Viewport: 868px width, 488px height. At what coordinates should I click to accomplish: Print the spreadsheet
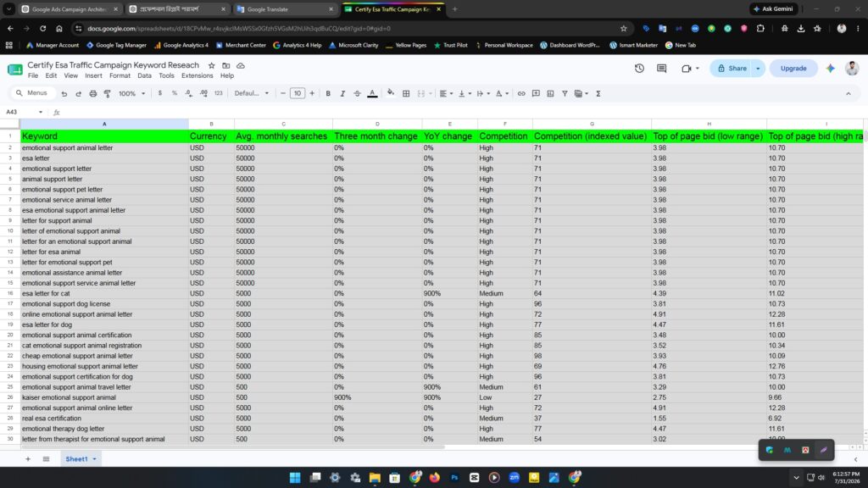coord(93,93)
